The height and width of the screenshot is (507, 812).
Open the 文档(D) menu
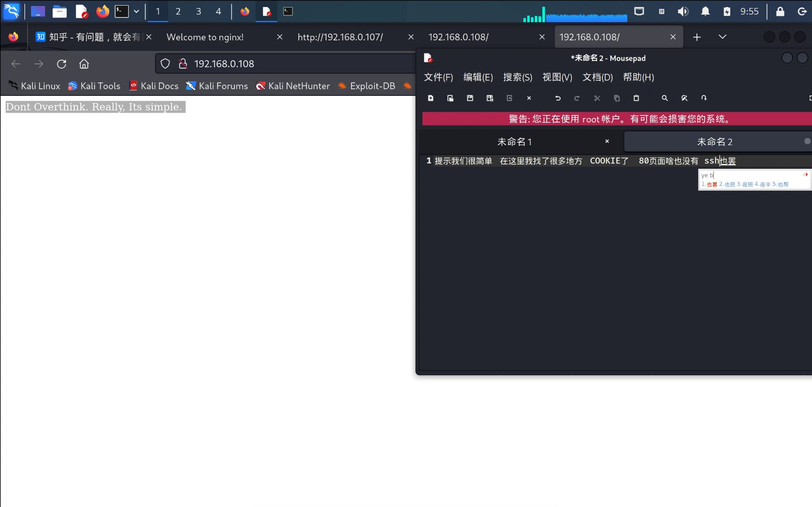tap(598, 77)
